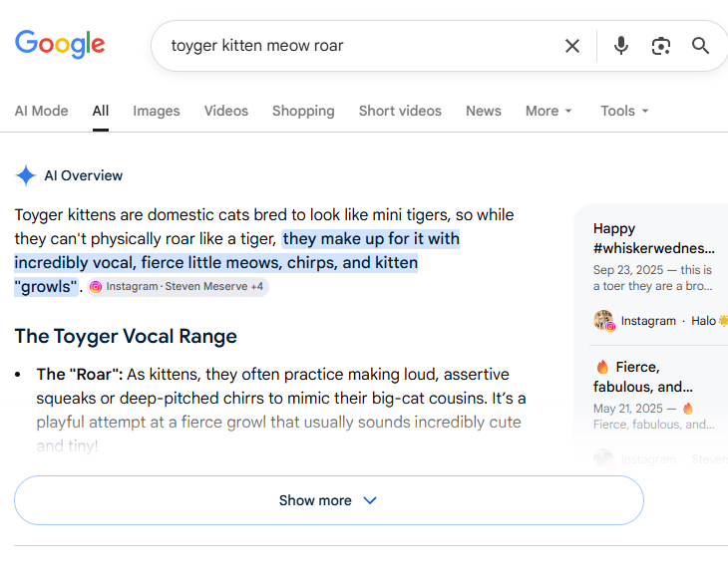The height and width of the screenshot is (585, 728).
Task: Submit search with the magnifier icon
Action: 700,46
